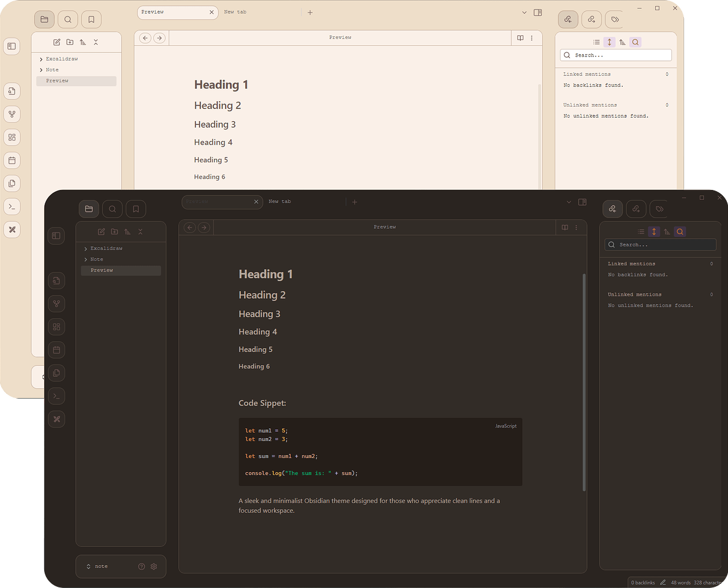
Task: Create a new note in the file explorer
Action: point(101,232)
